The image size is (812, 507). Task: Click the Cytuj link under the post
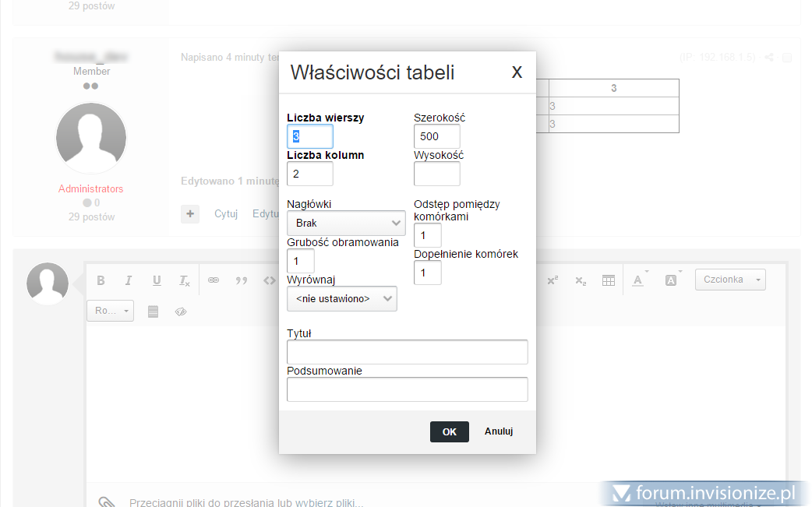pyautogui.click(x=226, y=214)
